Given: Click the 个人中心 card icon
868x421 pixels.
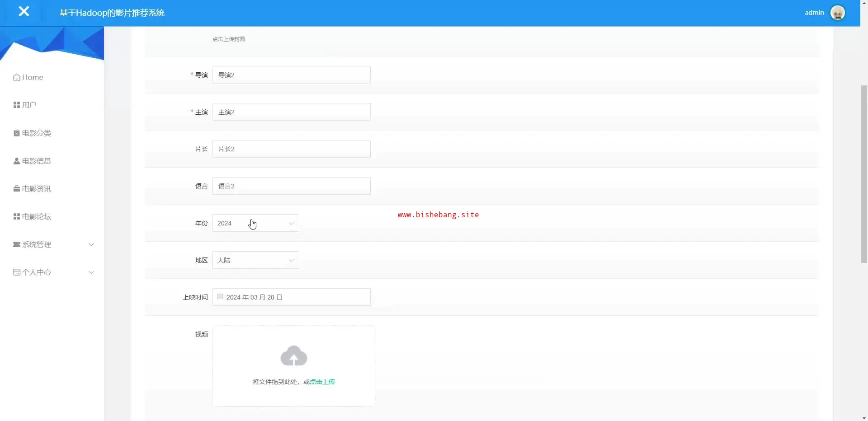Looking at the screenshot, I should [x=17, y=272].
